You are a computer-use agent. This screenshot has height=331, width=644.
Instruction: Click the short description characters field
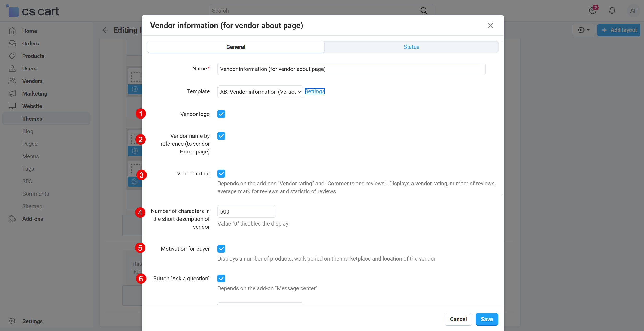click(246, 211)
